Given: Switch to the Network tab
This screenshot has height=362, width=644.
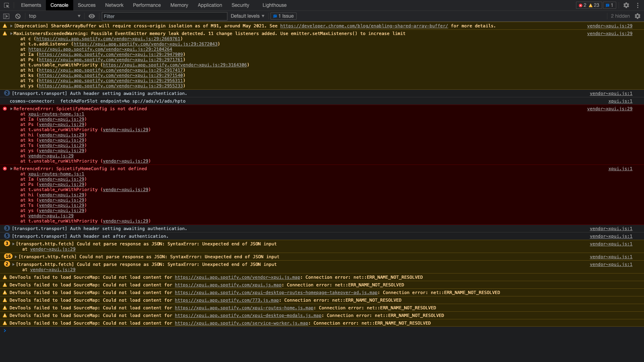Looking at the screenshot, I should [114, 5].
